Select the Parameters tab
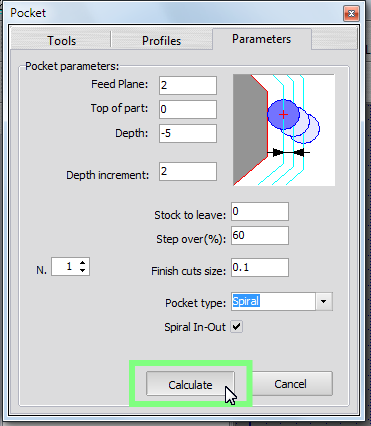The height and width of the screenshot is (426, 371). click(x=262, y=39)
